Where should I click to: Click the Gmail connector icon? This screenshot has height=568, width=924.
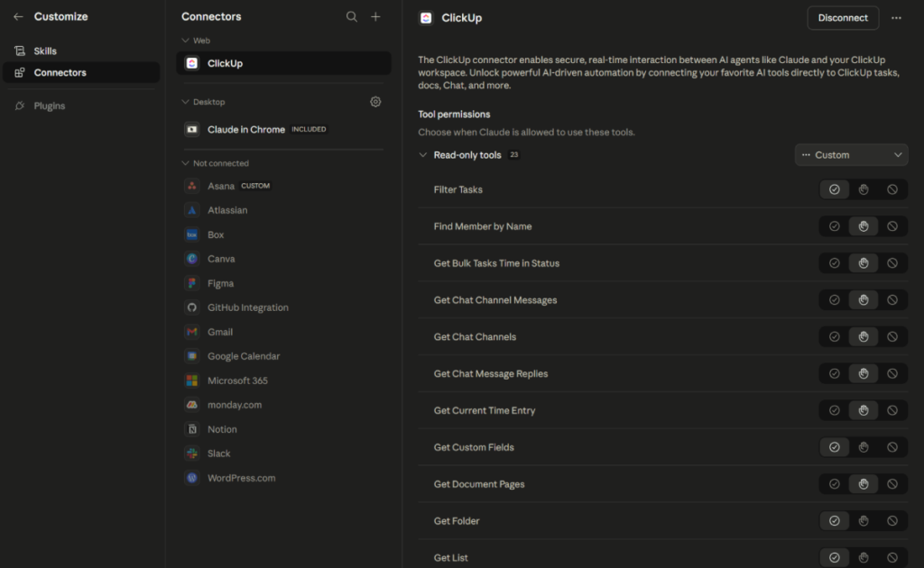(192, 332)
